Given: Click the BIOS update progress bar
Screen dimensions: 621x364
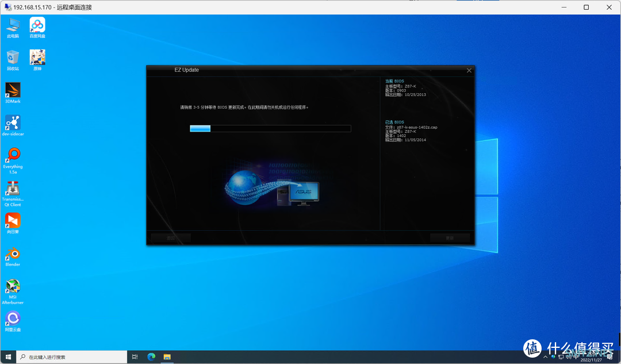Looking at the screenshot, I should click(270, 128).
